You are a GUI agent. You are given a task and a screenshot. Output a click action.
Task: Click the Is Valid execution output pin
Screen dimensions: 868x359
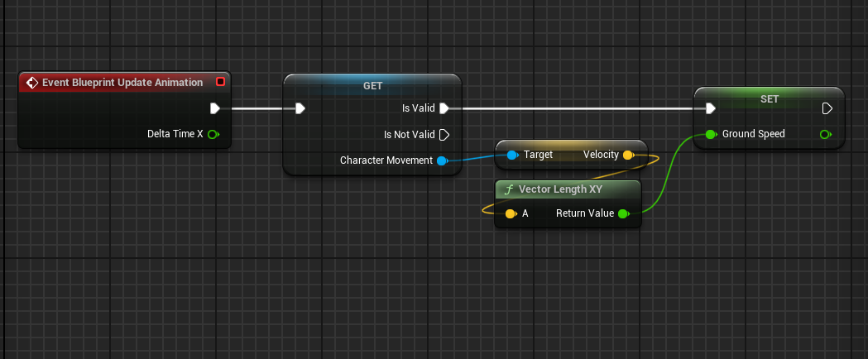point(444,108)
